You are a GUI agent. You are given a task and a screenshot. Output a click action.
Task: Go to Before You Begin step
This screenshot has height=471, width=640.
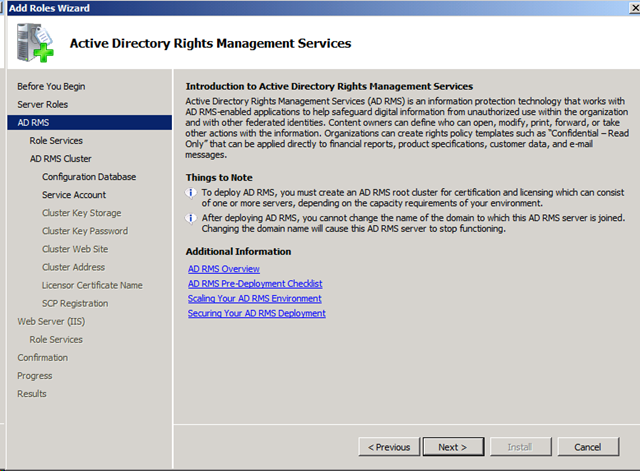51,87
